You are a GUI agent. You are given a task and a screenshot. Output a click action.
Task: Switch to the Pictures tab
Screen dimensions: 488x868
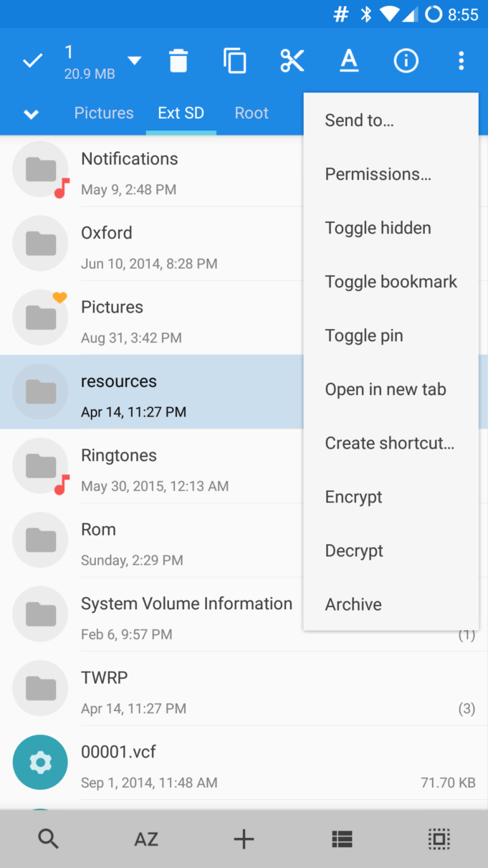pyautogui.click(x=103, y=113)
